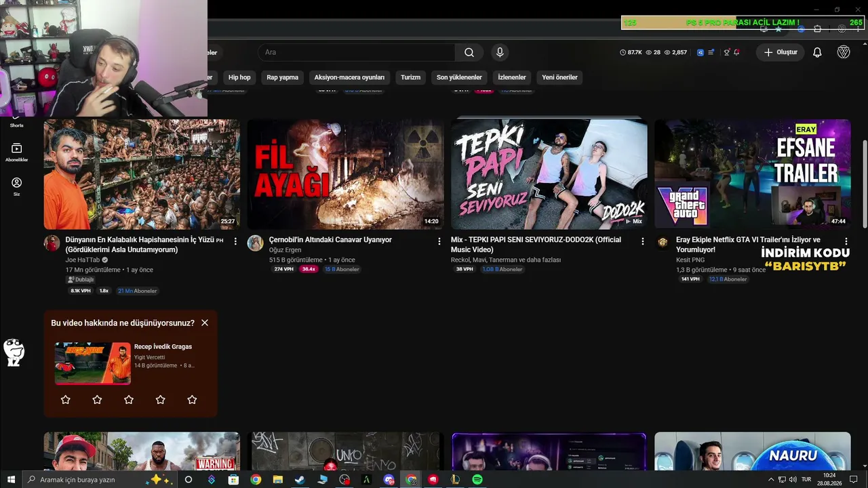868x488 pixels.
Task: Click the blue extension icon beside 2,857
Action: pos(701,52)
